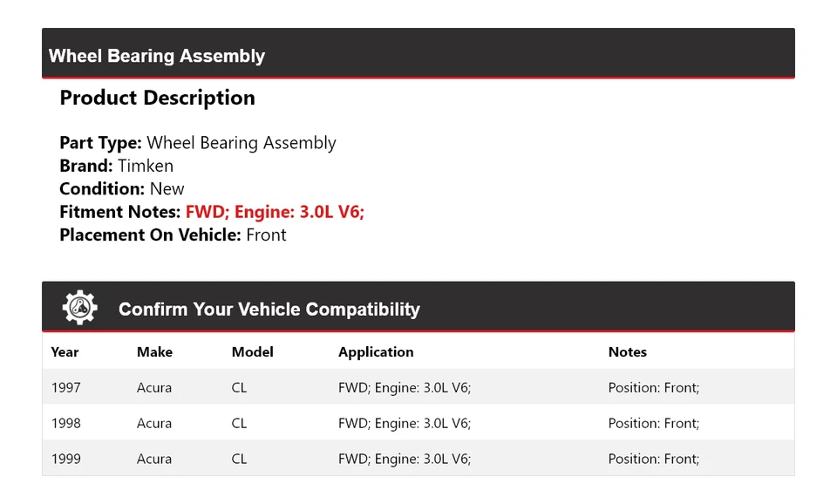Click Acura in the 1997 row

[154, 388]
